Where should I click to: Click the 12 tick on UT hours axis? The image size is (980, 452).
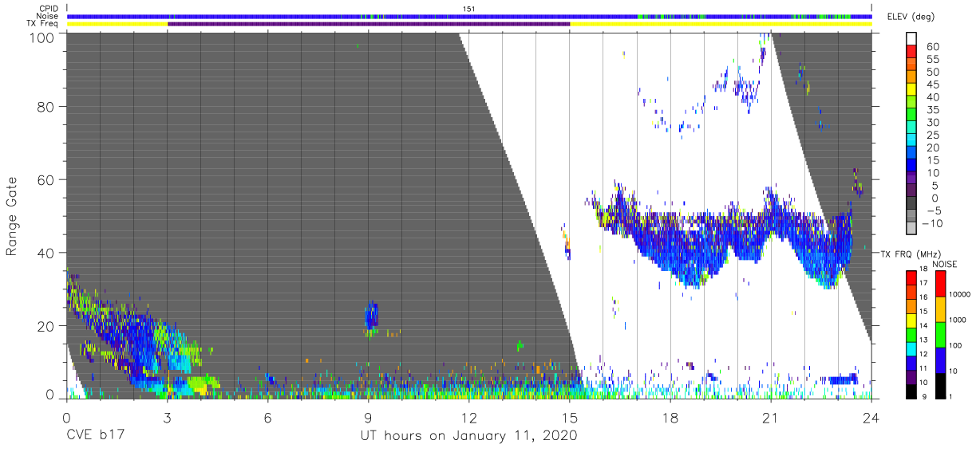click(468, 417)
